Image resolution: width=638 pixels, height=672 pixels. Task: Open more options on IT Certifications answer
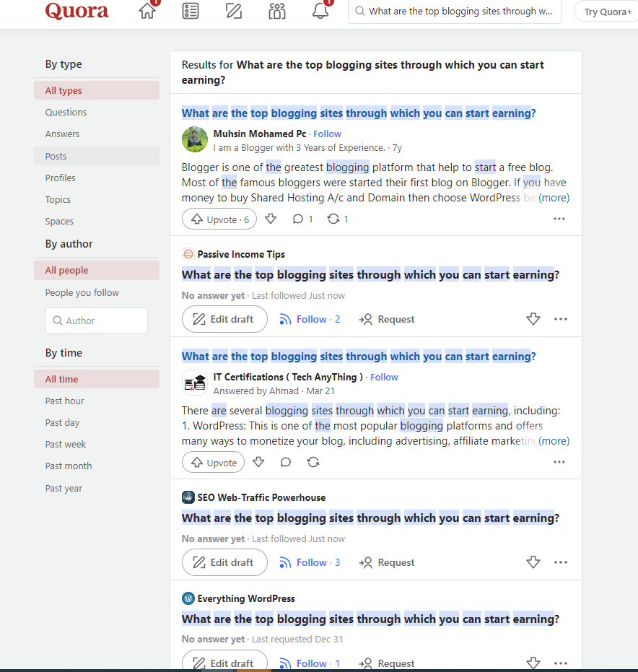click(x=559, y=462)
